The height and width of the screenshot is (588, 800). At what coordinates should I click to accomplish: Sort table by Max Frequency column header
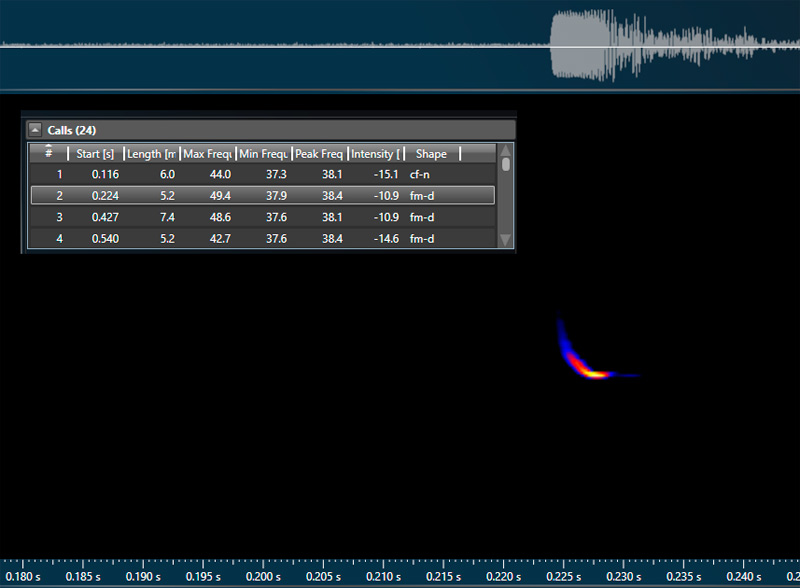pyautogui.click(x=208, y=154)
